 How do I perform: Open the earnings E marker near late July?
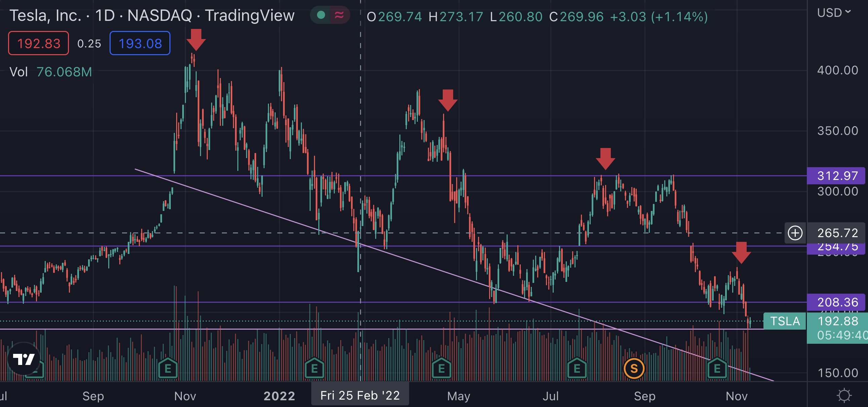pos(577,368)
